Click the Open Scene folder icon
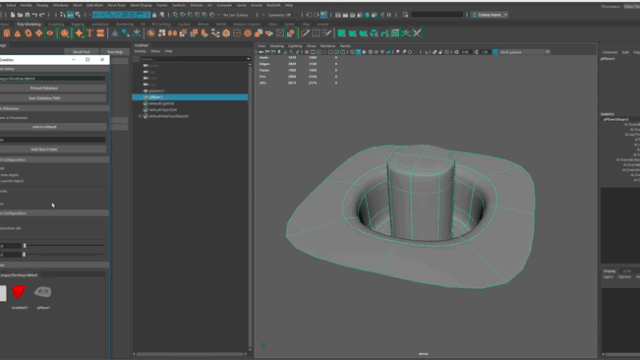 pyautogui.click(x=20, y=15)
